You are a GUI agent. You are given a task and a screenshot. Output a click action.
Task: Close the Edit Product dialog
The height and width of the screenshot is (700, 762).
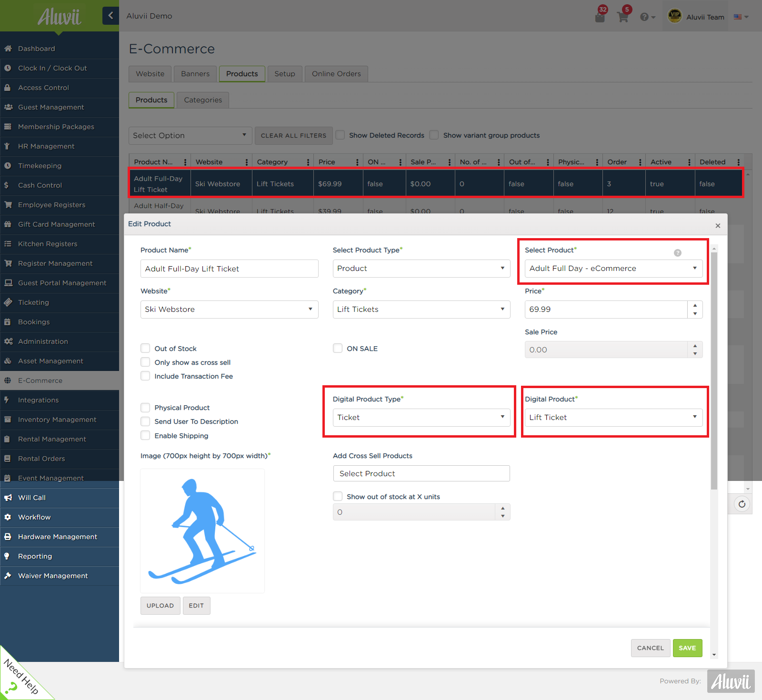coord(718,226)
